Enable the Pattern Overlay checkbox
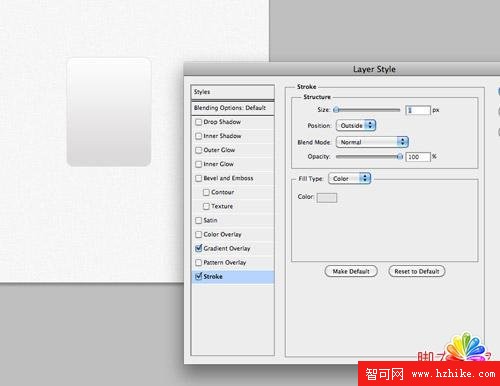 [198, 263]
